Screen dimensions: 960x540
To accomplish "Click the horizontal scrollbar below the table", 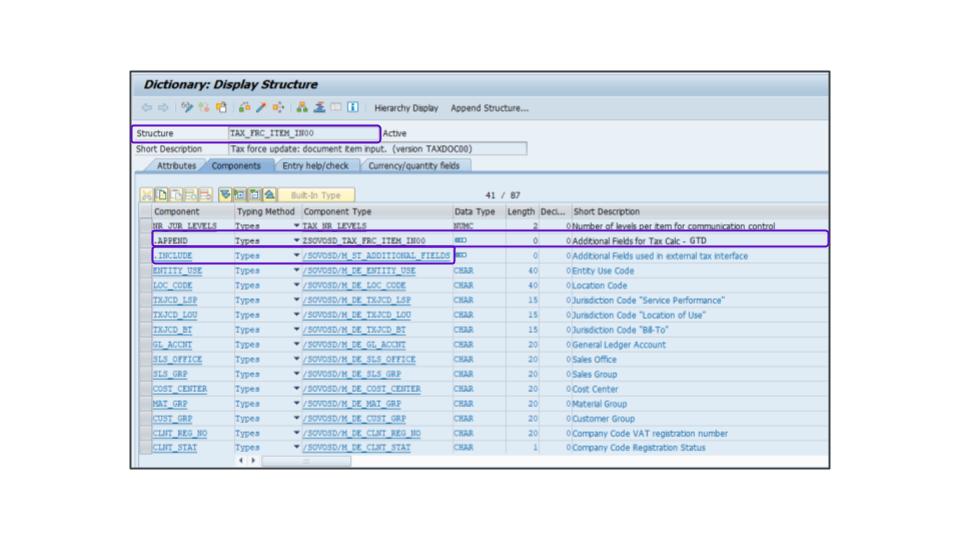I will click(x=306, y=461).
